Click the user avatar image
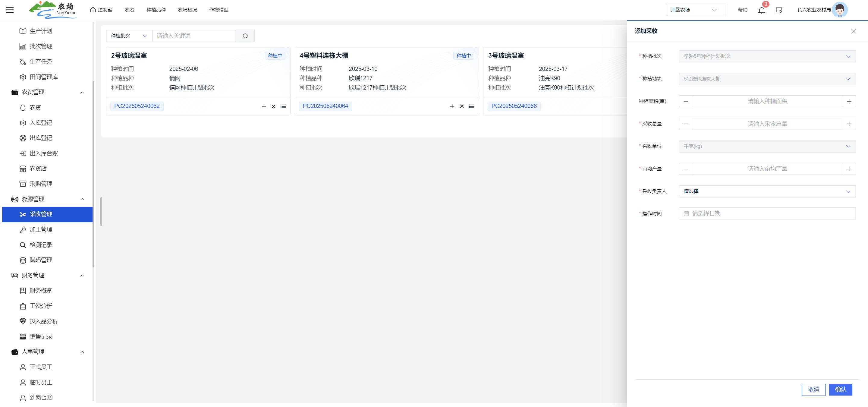Image resolution: width=868 pixels, height=407 pixels. coord(839,10)
